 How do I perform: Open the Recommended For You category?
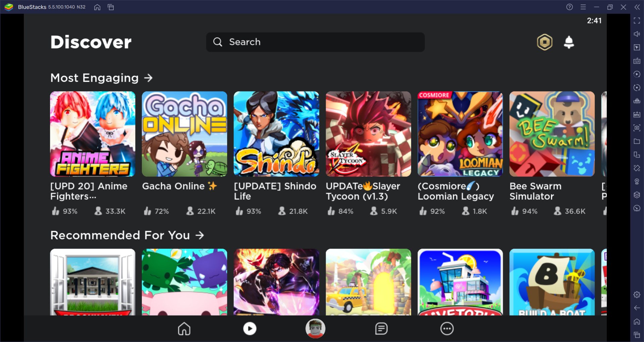pos(127,235)
